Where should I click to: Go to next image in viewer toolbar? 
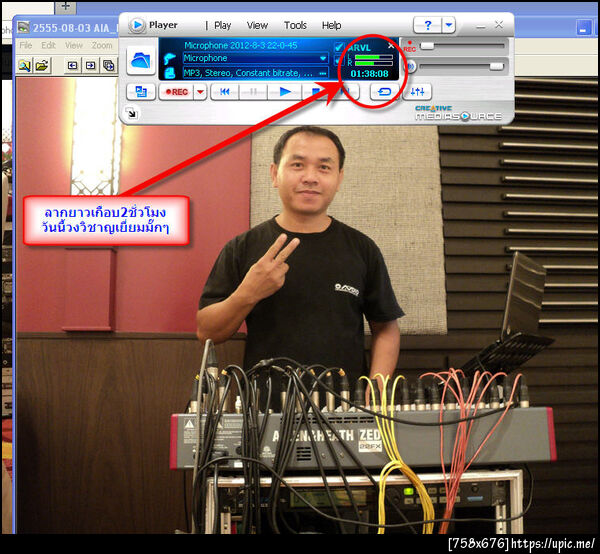tap(90, 65)
